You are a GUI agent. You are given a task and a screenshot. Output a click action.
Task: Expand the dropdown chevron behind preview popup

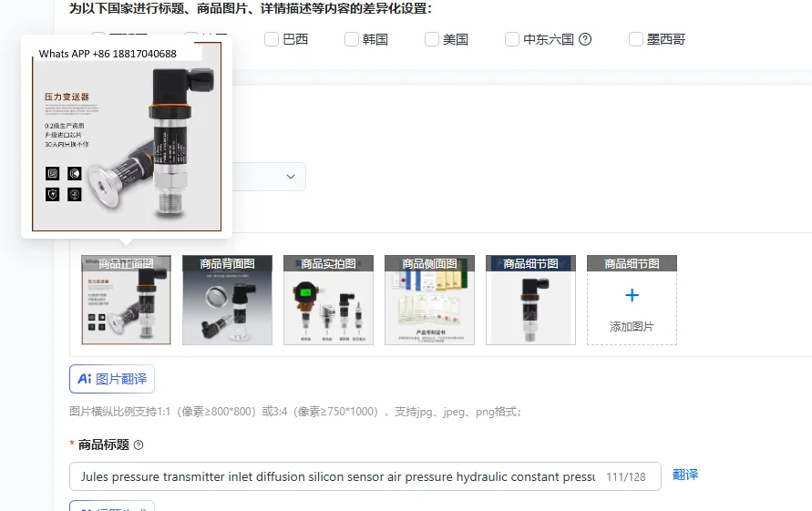(291, 177)
